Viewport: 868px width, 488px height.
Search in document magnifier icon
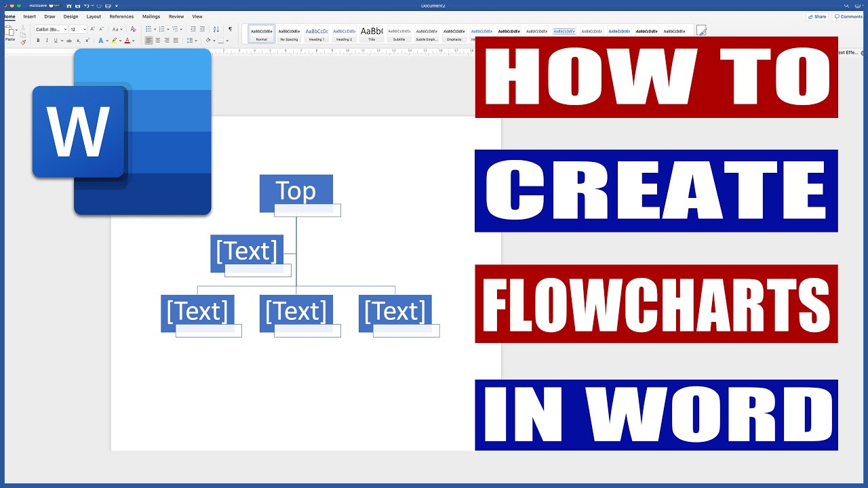point(846,5)
